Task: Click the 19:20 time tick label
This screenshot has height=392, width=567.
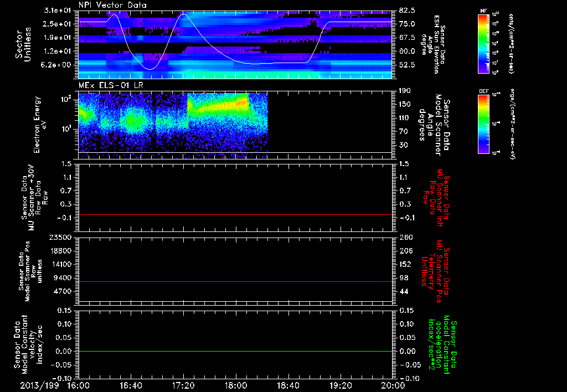Action: click(341, 385)
